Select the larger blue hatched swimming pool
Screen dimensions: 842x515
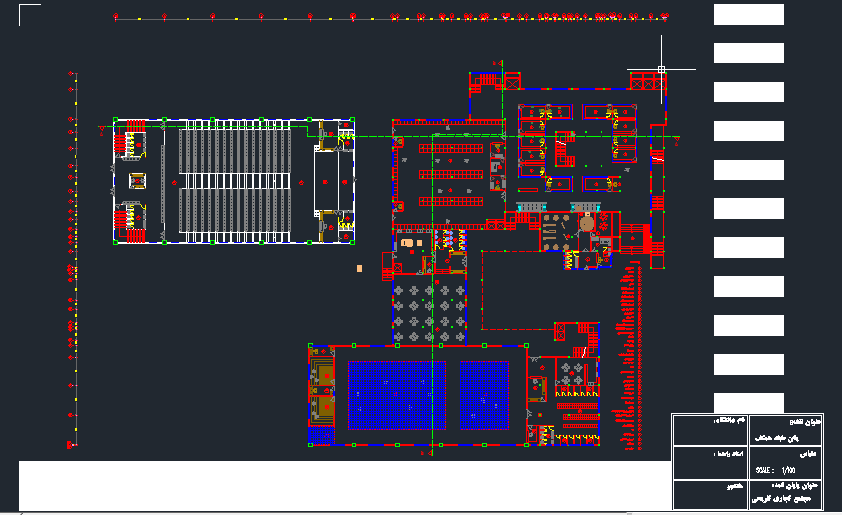(x=397, y=395)
